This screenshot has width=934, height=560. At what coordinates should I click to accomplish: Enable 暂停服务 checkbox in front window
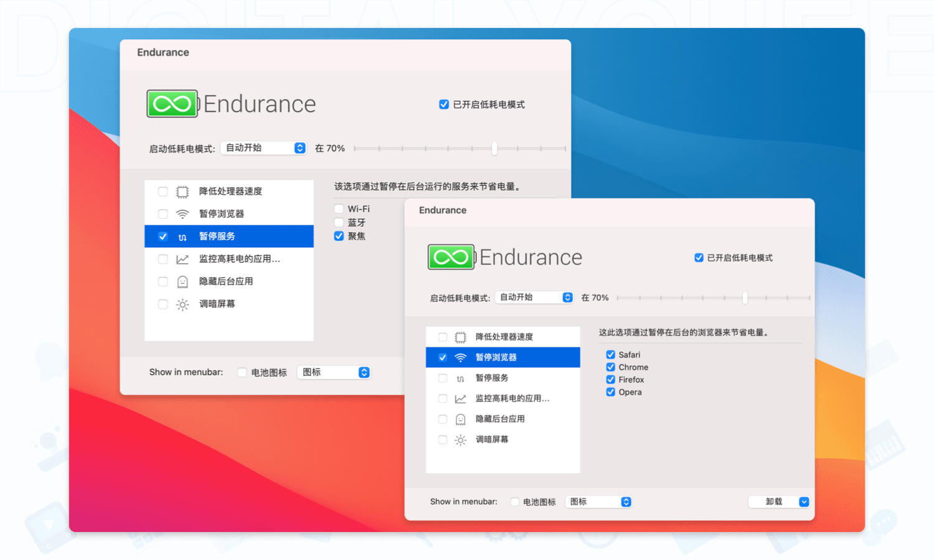pos(442,378)
